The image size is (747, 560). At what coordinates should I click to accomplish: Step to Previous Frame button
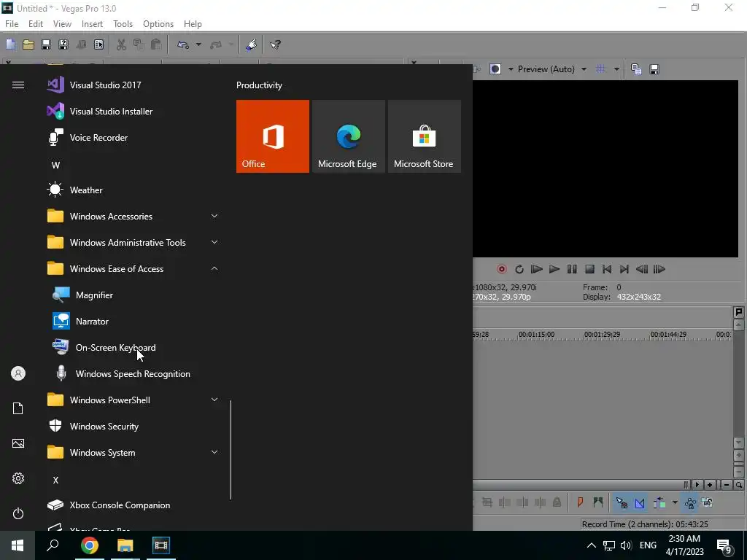642,269
